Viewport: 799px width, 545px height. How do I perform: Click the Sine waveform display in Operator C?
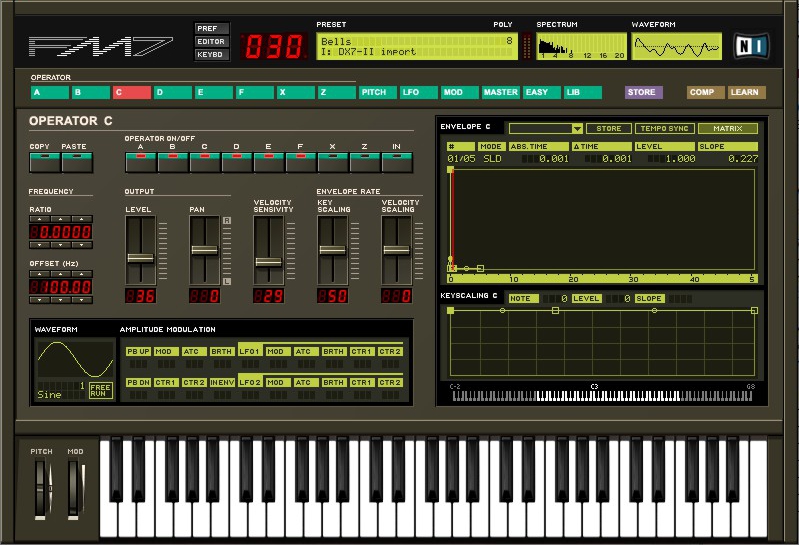[75, 359]
